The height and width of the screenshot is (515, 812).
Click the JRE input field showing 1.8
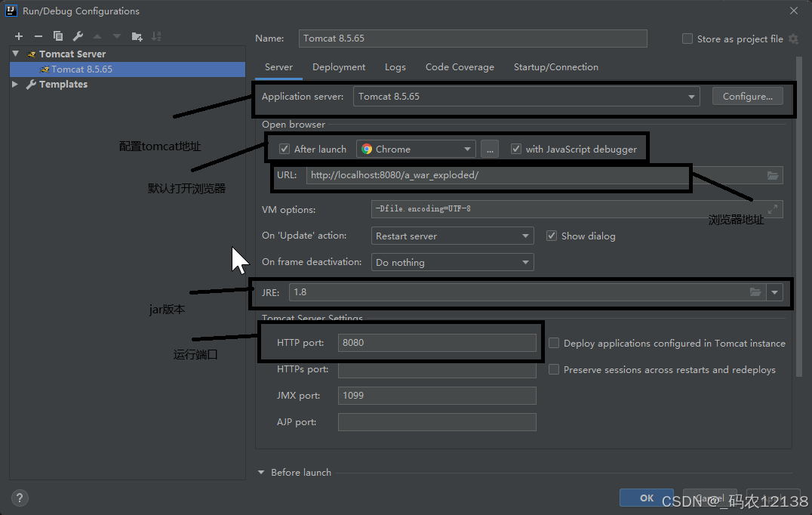(x=527, y=292)
